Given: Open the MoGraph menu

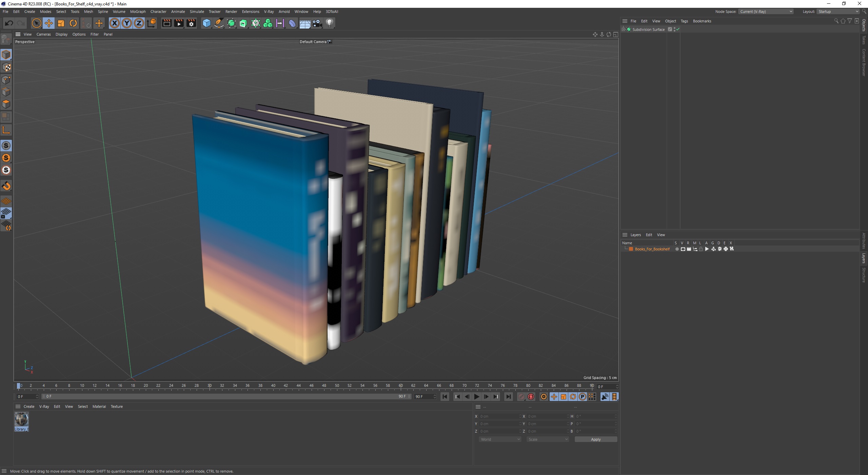Looking at the screenshot, I should point(138,12).
